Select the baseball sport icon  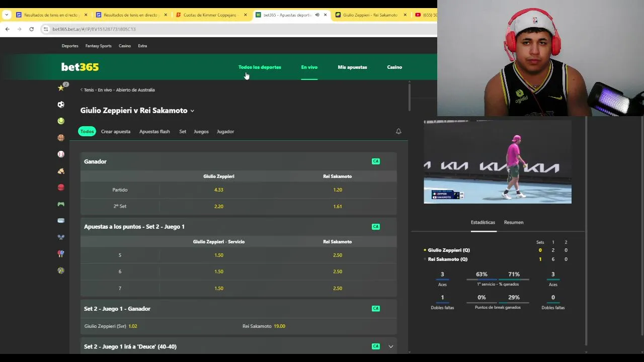(x=61, y=154)
